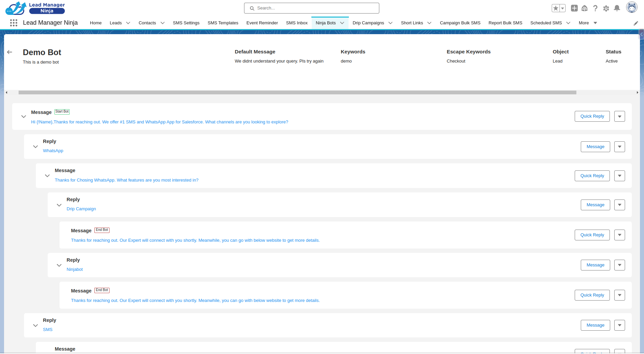Open actions dropdown of the first End Bot message

pyautogui.click(x=619, y=235)
